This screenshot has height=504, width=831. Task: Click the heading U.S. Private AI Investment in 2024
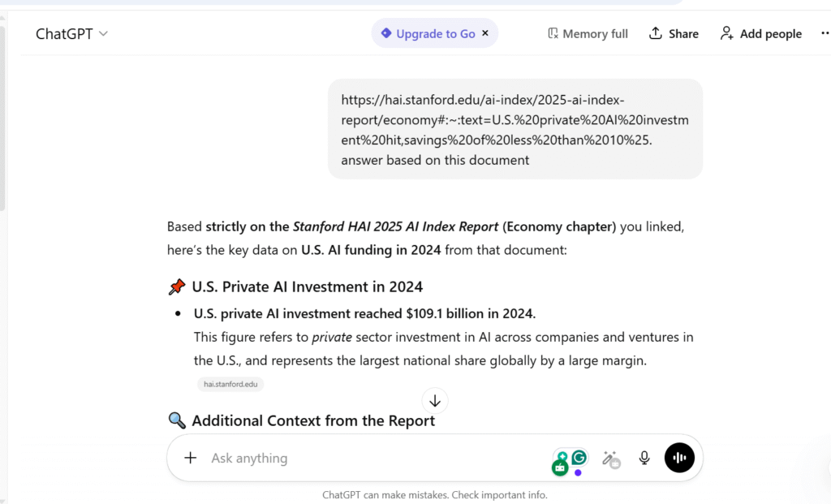pos(308,286)
